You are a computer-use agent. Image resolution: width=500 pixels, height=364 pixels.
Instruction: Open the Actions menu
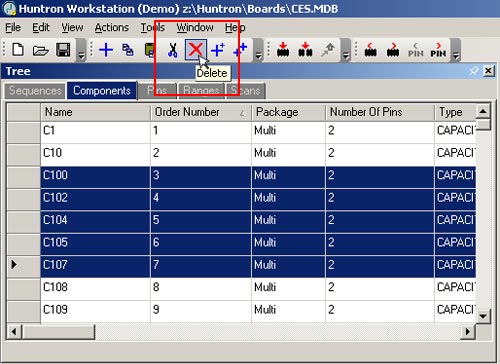point(112,27)
